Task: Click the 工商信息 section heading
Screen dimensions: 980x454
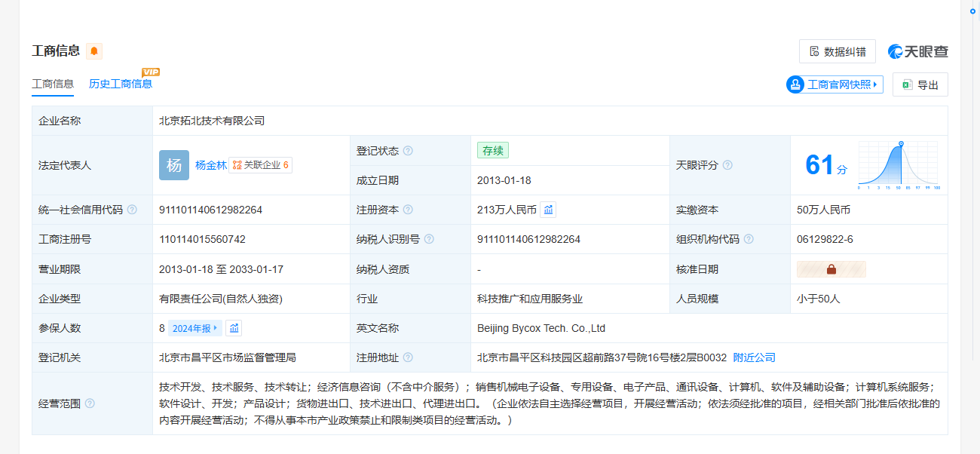Action: click(56, 51)
